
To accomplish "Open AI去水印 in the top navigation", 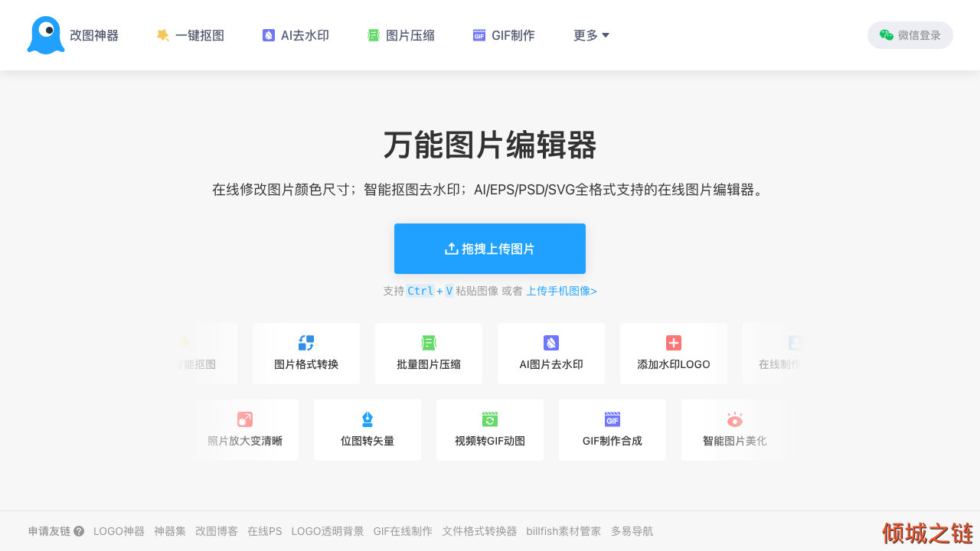I will [x=296, y=35].
